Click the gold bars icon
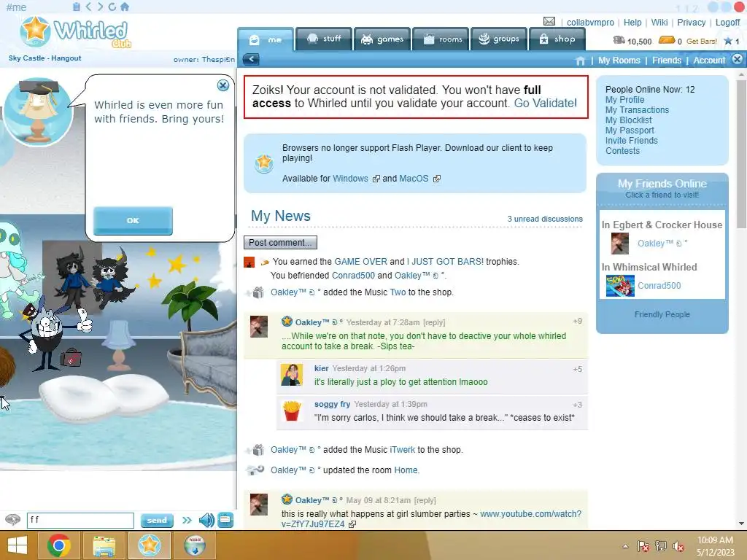 pos(667,41)
